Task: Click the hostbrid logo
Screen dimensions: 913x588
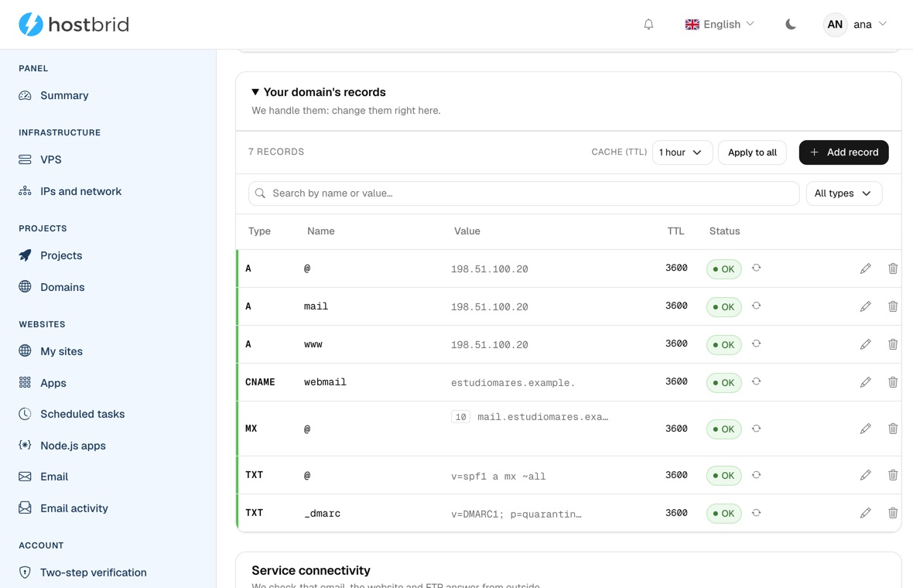Action: tap(74, 25)
